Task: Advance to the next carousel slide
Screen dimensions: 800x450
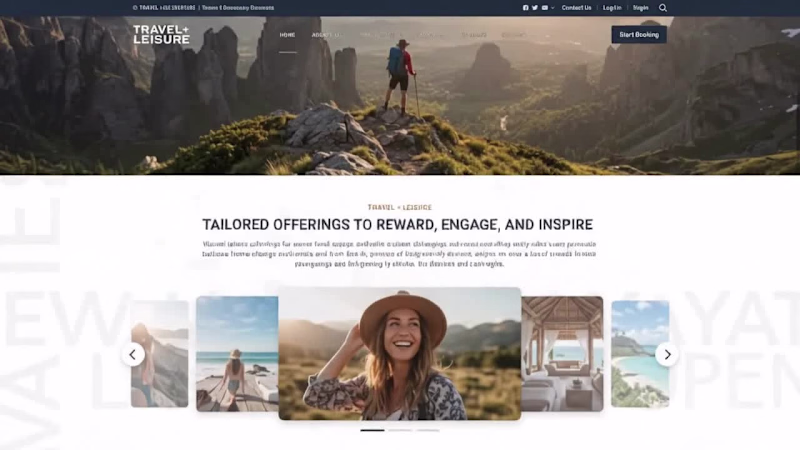Action: [667, 354]
